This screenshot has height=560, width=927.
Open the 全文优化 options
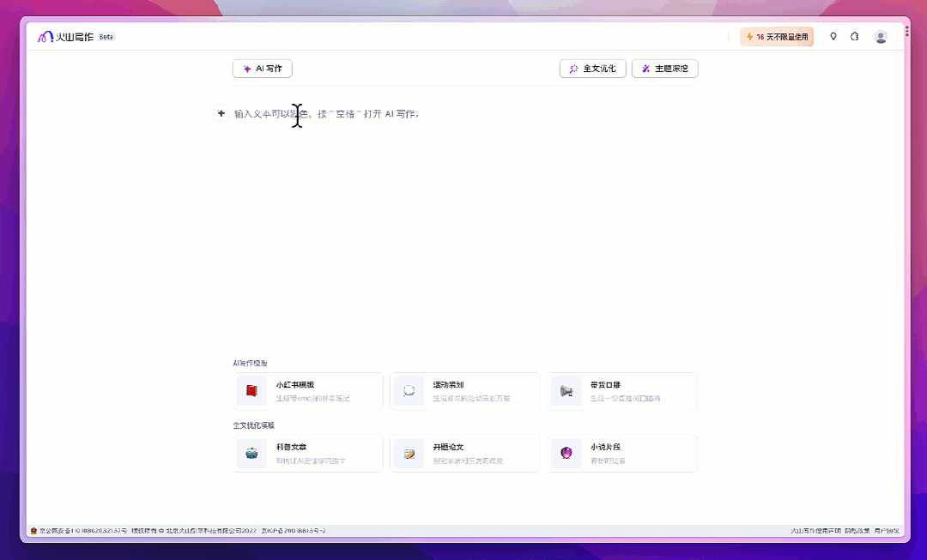tap(592, 69)
